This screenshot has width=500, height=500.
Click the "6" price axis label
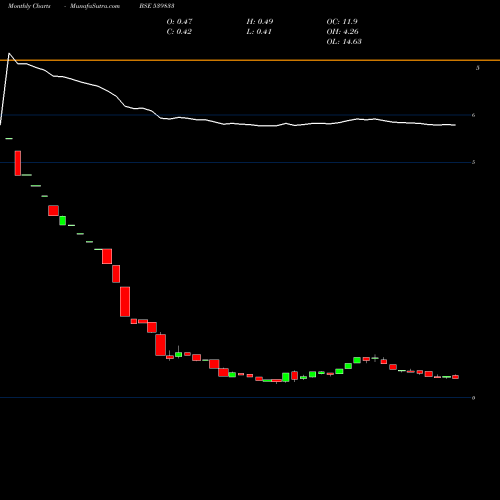473,115
